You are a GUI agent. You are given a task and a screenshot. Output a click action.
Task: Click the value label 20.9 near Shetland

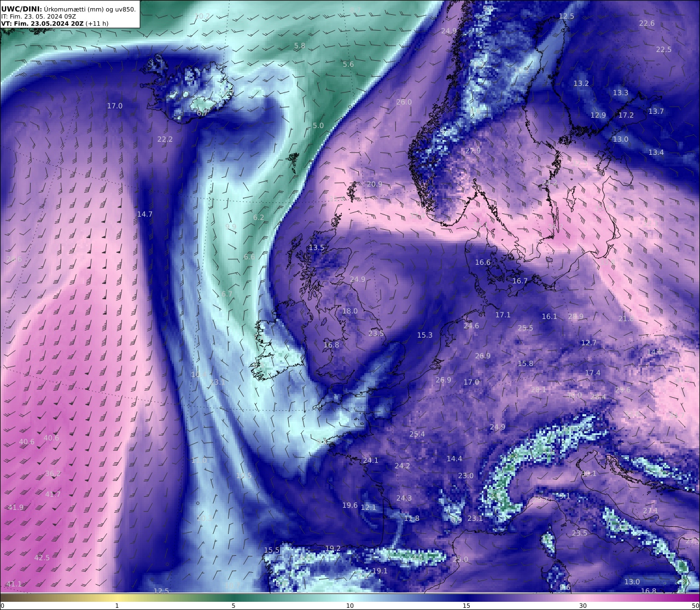click(x=375, y=184)
